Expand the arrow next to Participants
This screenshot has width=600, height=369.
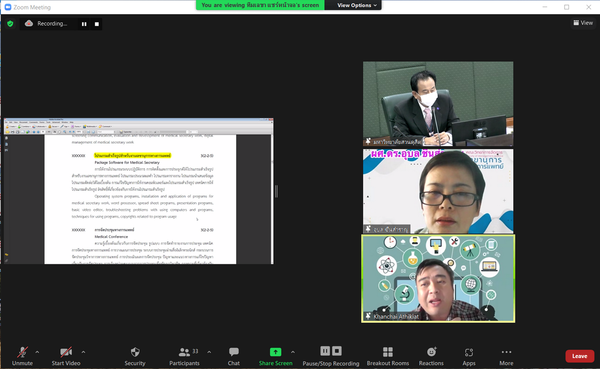(x=209, y=352)
